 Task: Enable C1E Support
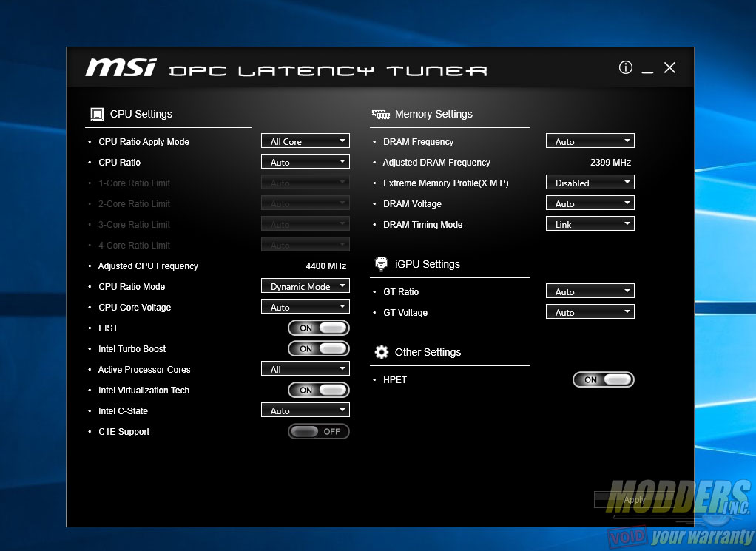tap(318, 431)
